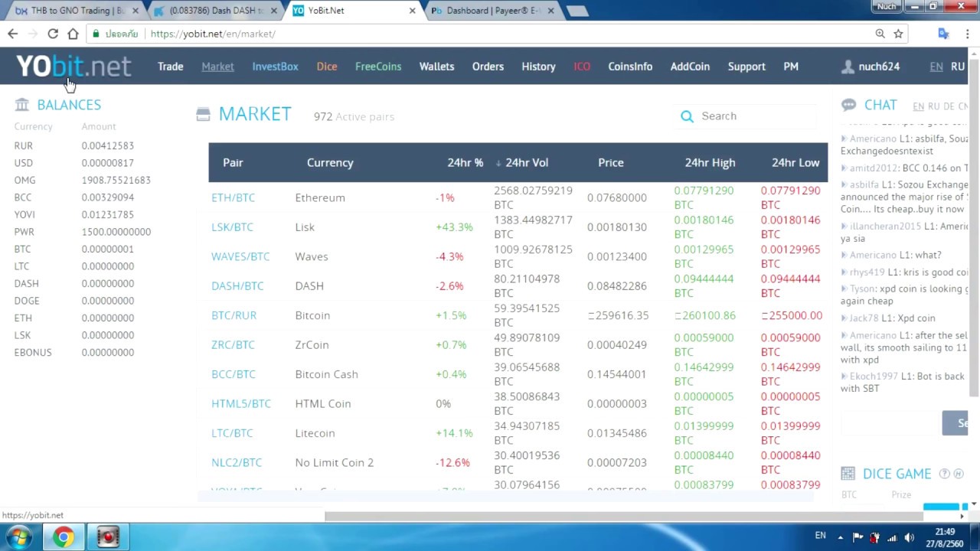Open the Orders page
This screenshot has width=980, height=551.
pyautogui.click(x=488, y=67)
